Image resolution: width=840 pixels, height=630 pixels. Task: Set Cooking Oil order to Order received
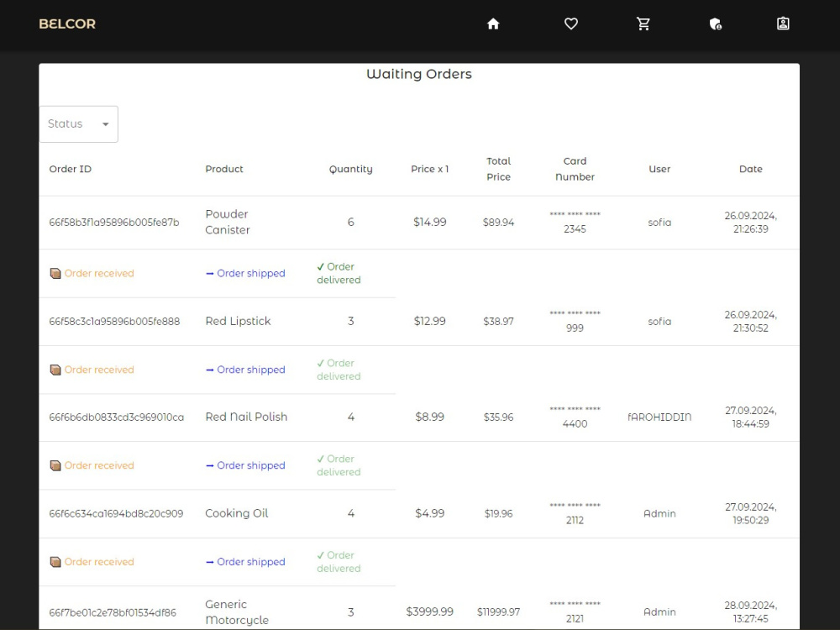pos(92,562)
